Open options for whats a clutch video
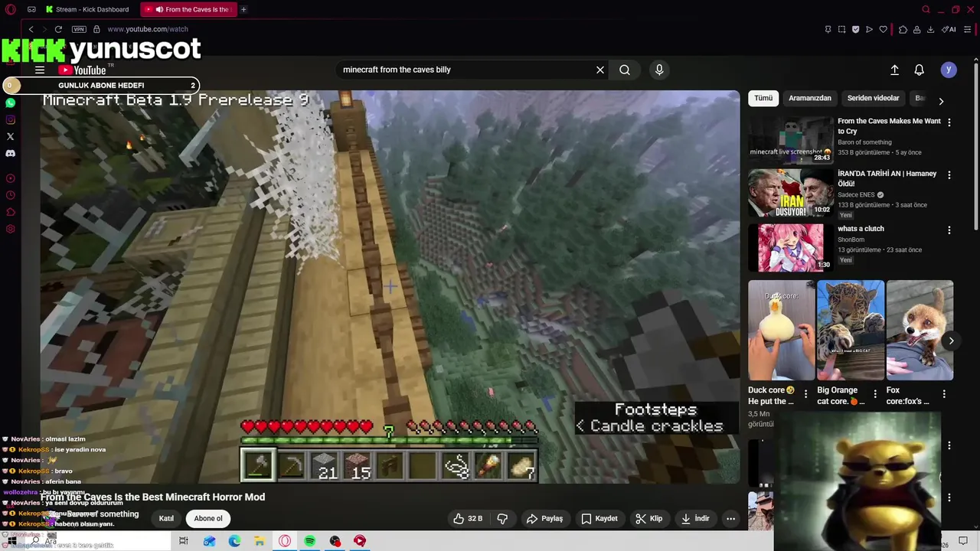980x551 pixels. (949, 230)
